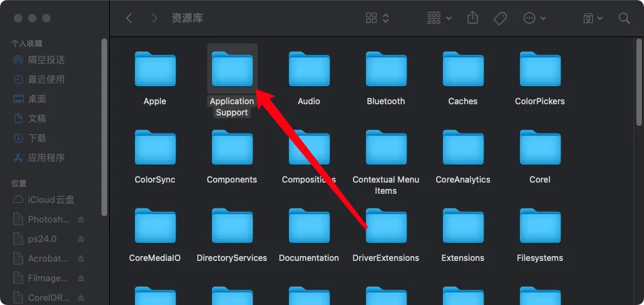Select the Documentation folder
The width and height of the screenshot is (644, 305).
pos(309,226)
